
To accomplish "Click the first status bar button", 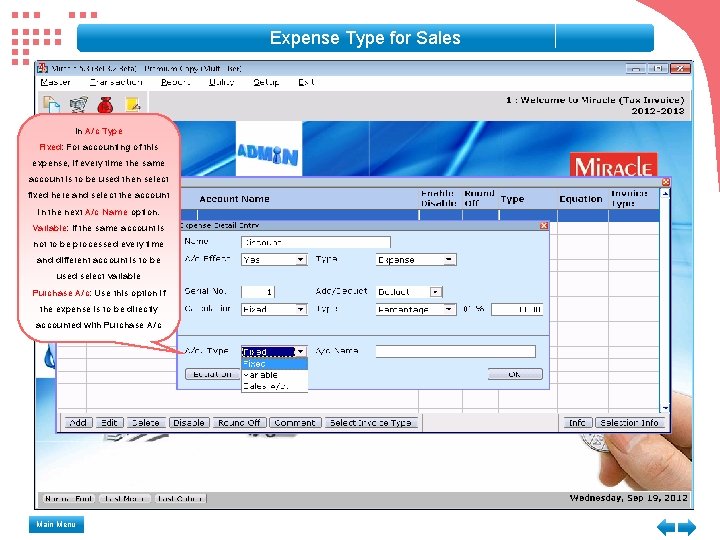I will (69, 499).
